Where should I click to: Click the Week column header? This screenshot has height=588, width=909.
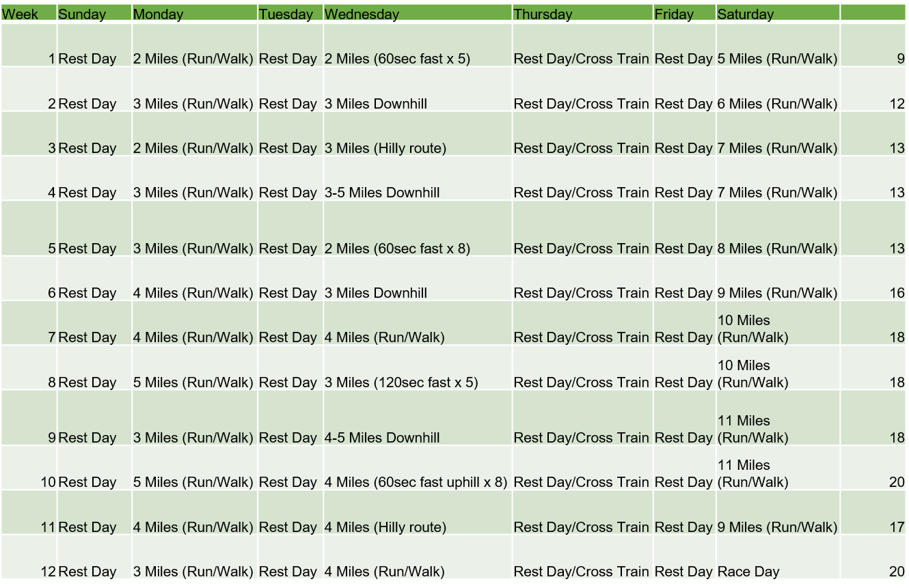point(28,14)
